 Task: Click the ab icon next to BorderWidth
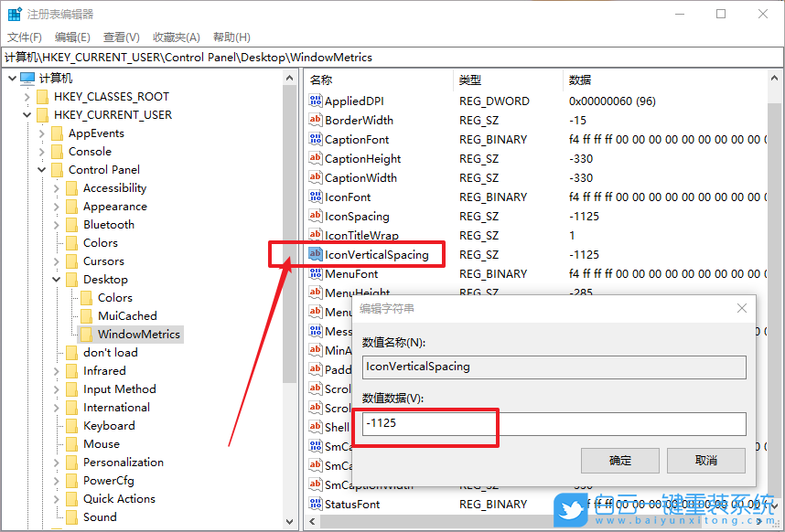[316, 120]
